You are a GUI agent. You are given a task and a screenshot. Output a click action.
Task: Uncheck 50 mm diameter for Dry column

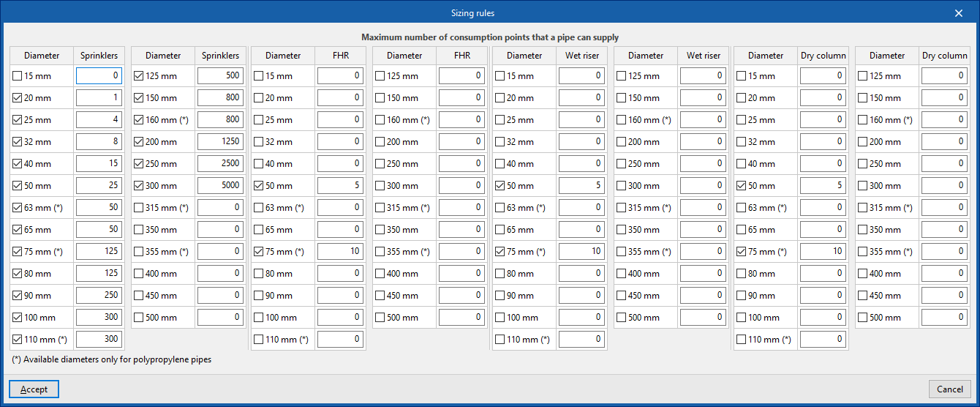point(742,186)
